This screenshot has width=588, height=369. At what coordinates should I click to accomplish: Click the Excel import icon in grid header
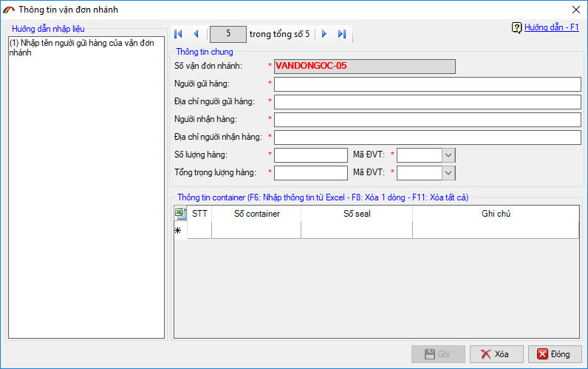pos(180,214)
